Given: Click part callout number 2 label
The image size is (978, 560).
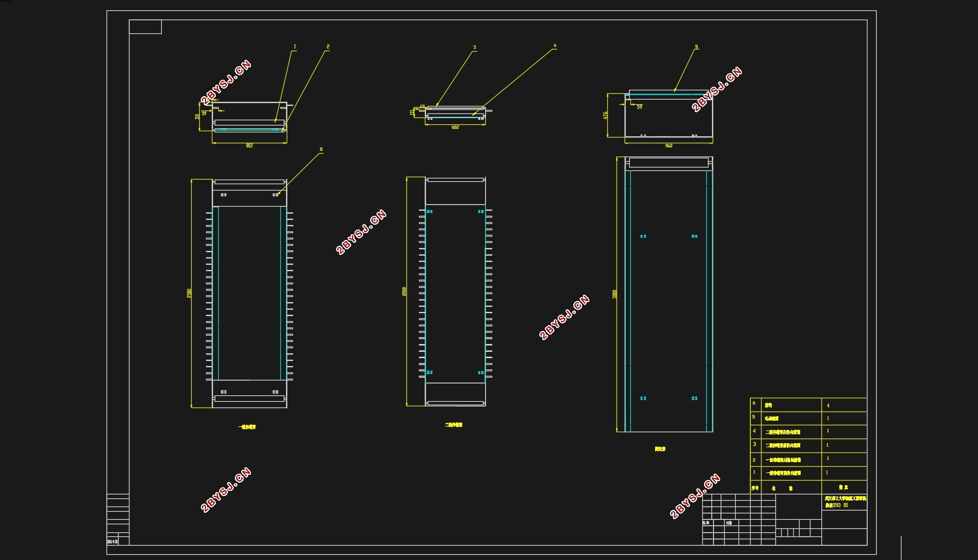Looking at the screenshot, I should coord(328,47).
